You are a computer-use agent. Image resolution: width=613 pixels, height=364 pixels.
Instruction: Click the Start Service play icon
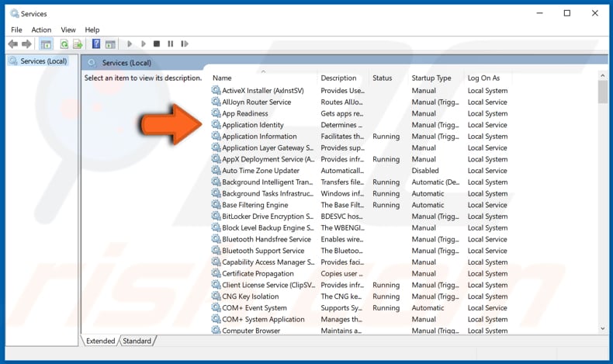[x=130, y=43]
